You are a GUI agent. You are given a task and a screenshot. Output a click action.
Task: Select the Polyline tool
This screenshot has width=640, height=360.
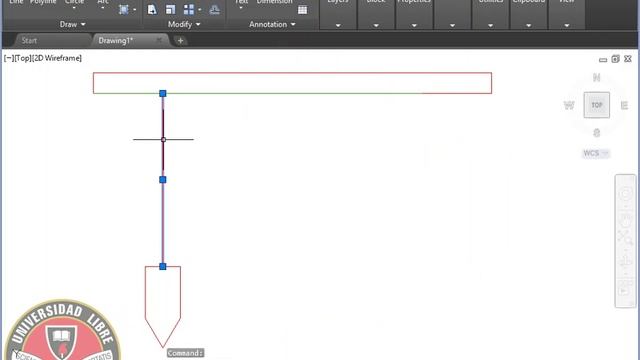pos(43,2)
